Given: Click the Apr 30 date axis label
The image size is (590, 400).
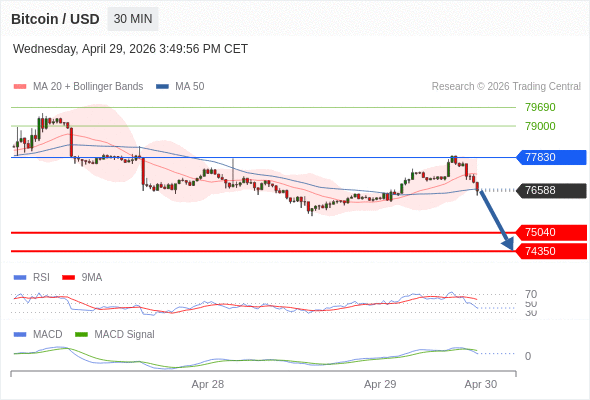Looking at the screenshot, I should [x=481, y=384].
